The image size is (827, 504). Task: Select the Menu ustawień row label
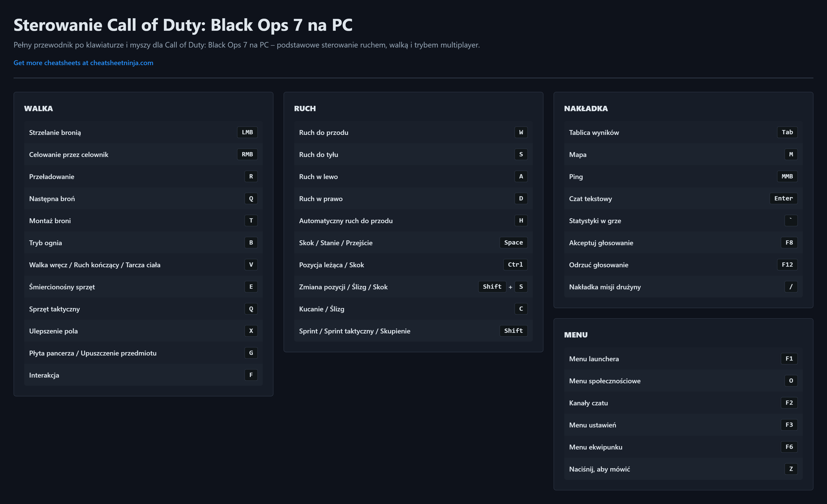pyautogui.click(x=592, y=425)
